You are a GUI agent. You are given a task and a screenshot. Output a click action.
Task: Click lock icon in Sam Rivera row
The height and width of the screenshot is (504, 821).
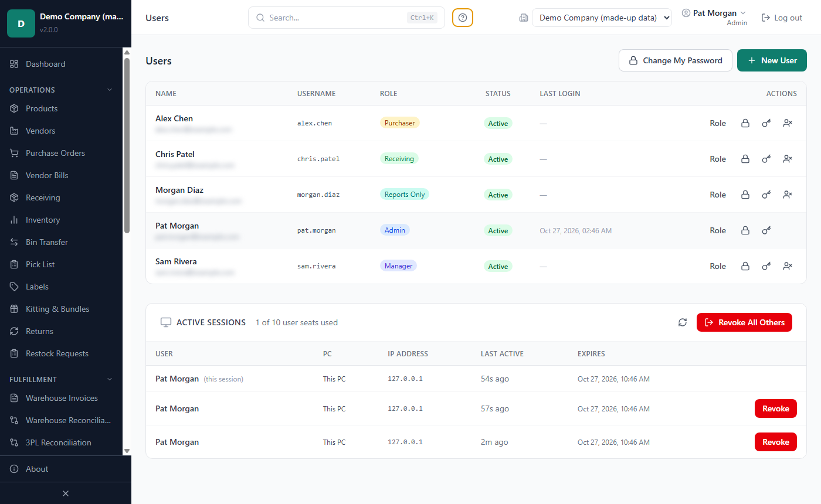(x=745, y=266)
